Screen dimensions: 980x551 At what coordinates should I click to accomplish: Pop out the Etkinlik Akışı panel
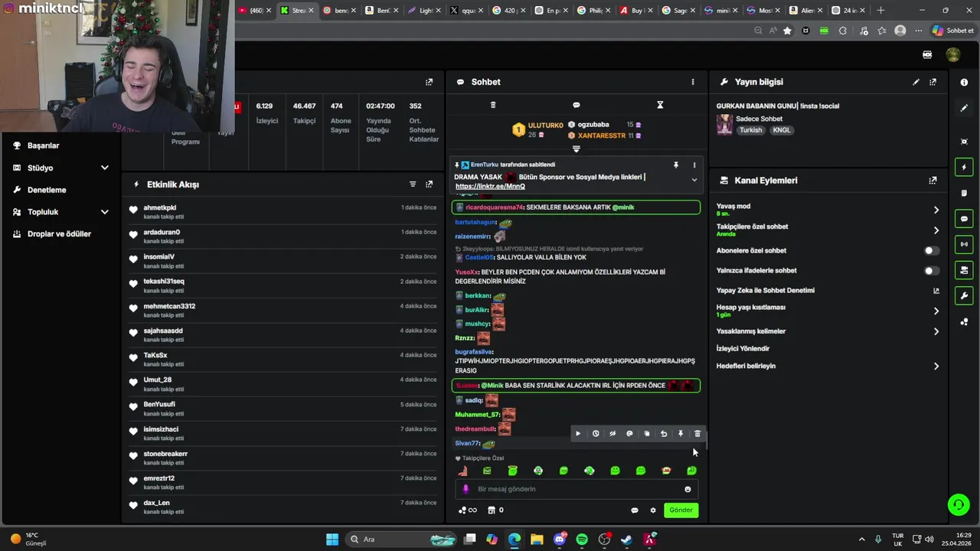coord(429,184)
